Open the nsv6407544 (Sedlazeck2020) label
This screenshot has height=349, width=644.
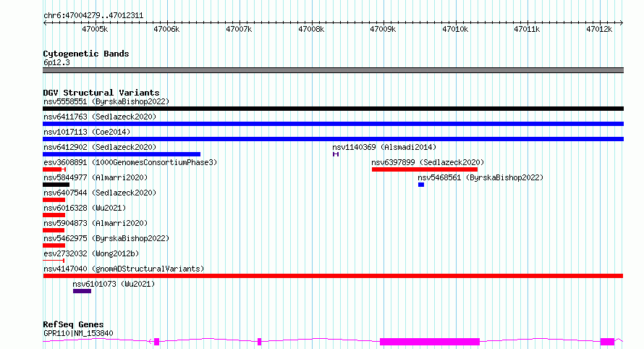click(100, 193)
